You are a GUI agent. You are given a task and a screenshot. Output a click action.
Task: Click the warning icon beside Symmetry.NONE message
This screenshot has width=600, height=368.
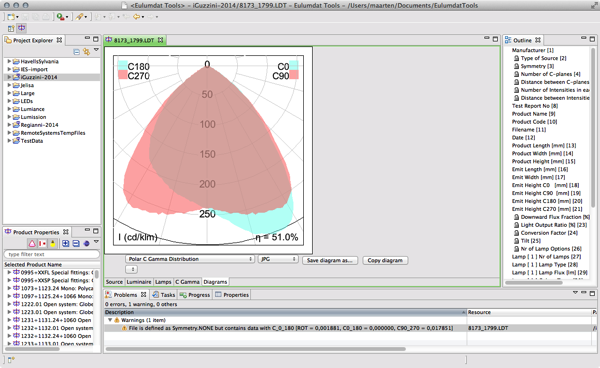[x=124, y=328]
